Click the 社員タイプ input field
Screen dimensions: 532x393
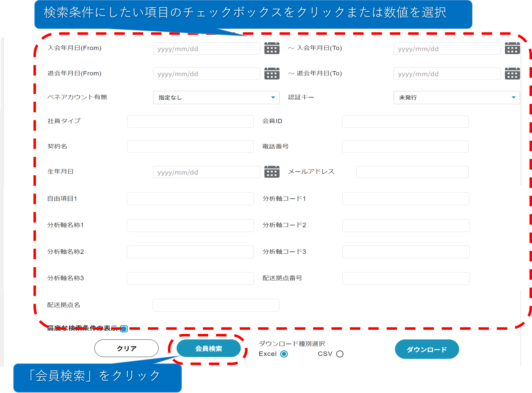tap(190, 122)
